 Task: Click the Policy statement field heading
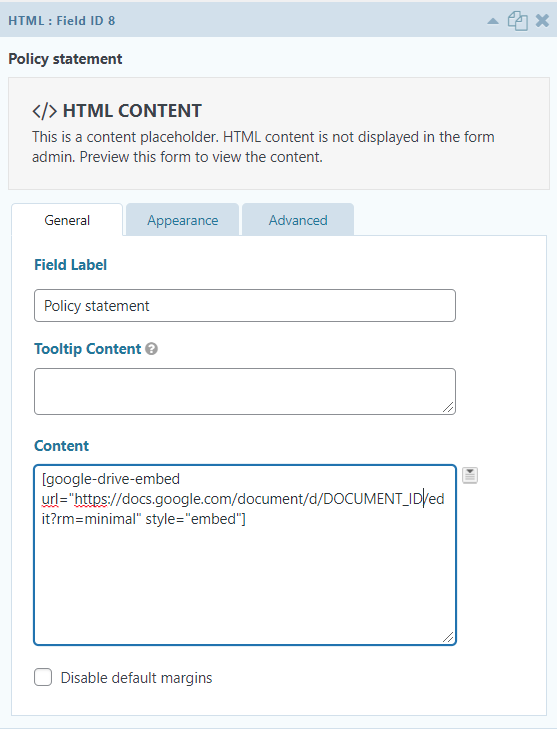[x=65, y=59]
